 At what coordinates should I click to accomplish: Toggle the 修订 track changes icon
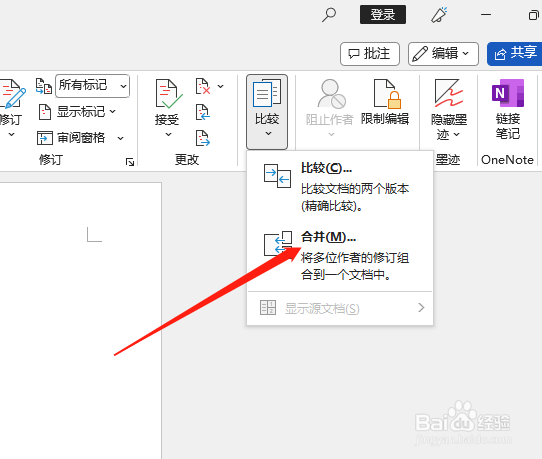click(x=12, y=94)
